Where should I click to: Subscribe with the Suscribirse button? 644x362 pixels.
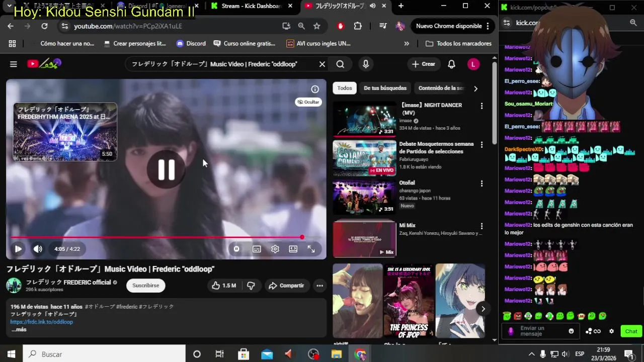click(x=145, y=286)
